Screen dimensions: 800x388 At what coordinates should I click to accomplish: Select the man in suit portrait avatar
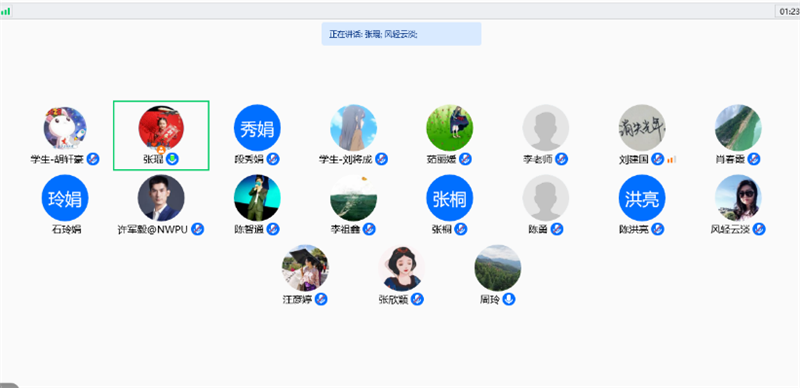[161, 198]
